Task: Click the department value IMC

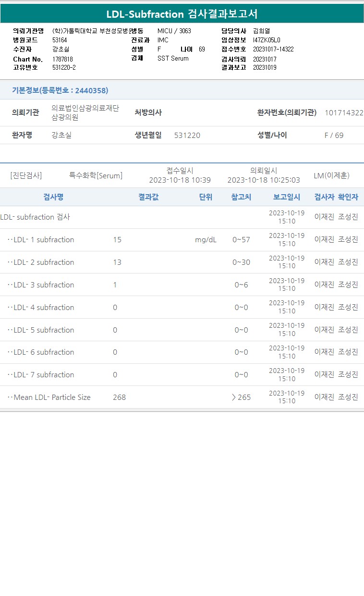Action: coord(163,40)
